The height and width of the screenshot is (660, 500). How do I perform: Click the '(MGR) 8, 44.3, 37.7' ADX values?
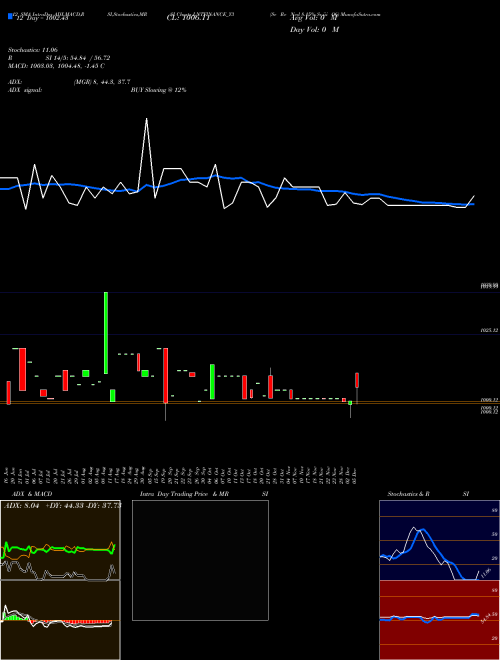tap(102, 82)
